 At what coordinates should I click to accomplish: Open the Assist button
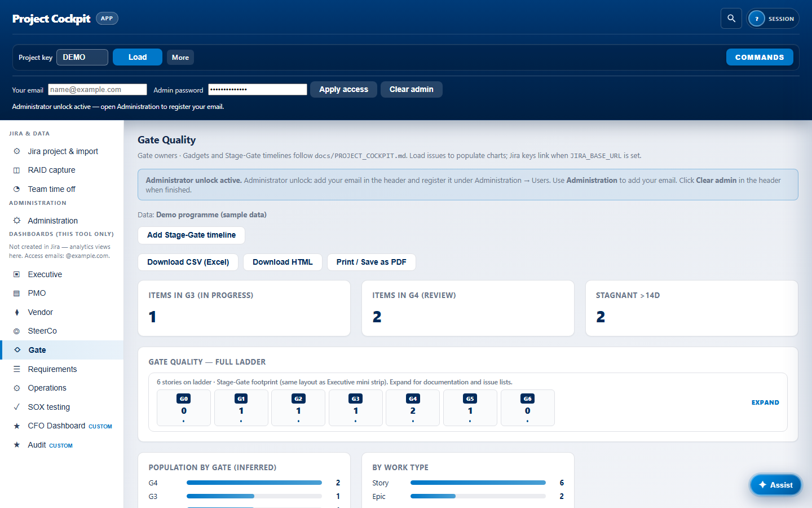point(776,485)
